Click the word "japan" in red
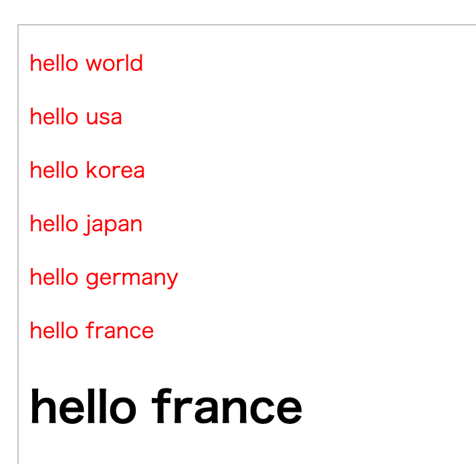 113,225
